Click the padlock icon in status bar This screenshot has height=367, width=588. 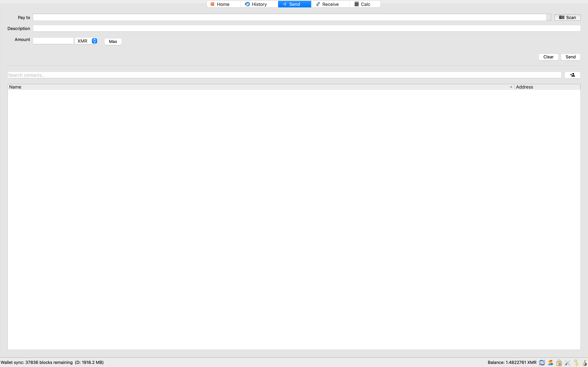559,362
